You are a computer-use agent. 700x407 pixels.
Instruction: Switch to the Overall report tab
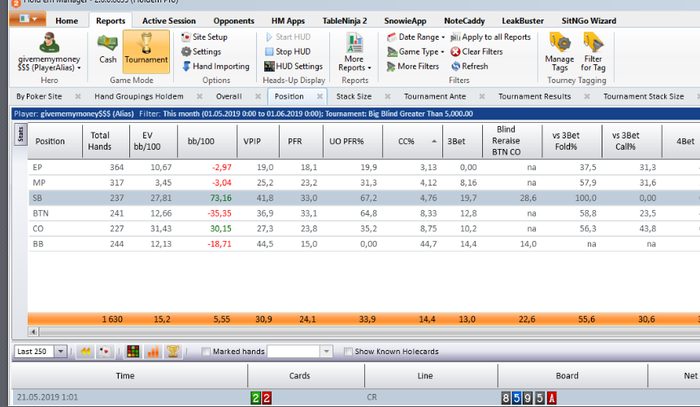tap(229, 96)
